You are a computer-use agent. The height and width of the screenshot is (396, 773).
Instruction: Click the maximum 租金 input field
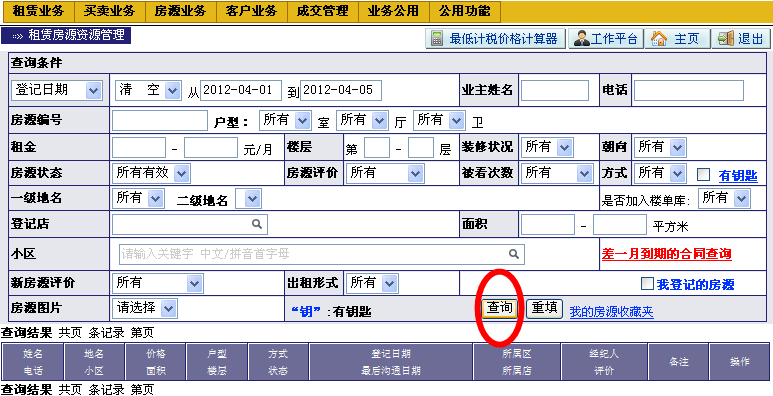(x=211, y=147)
